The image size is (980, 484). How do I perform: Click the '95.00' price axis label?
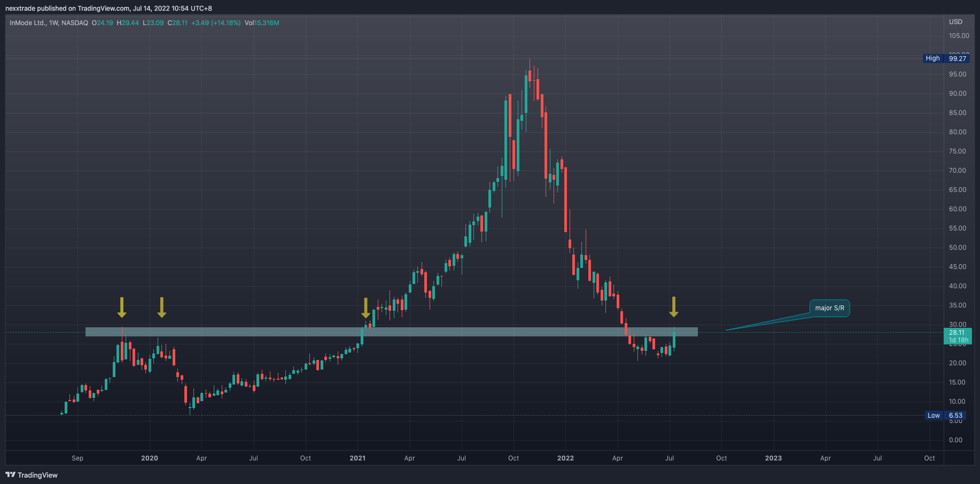pyautogui.click(x=958, y=74)
